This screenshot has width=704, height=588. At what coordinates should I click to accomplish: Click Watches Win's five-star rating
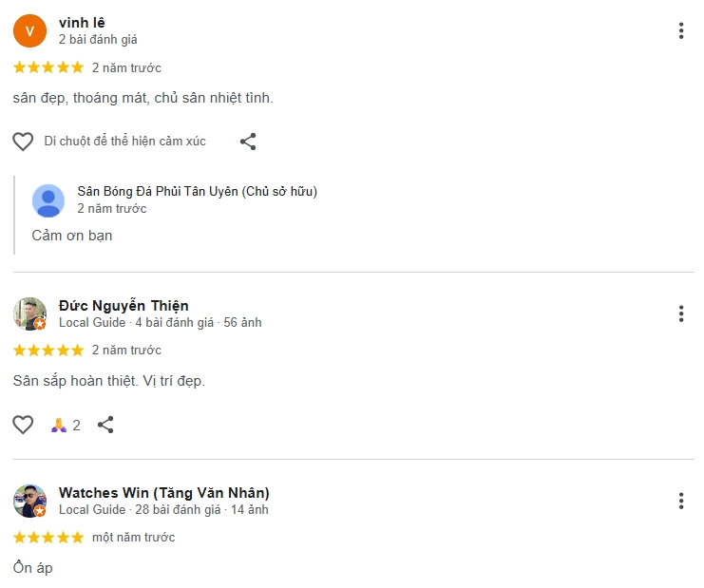(x=48, y=538)
